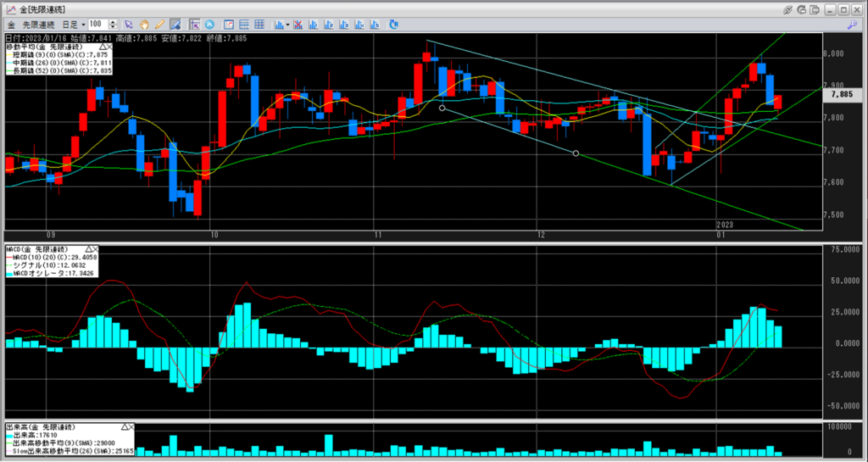Select the upper-left trendline circle handle
The width and height of the screenshot is (868, 462).
pos(442,108)
